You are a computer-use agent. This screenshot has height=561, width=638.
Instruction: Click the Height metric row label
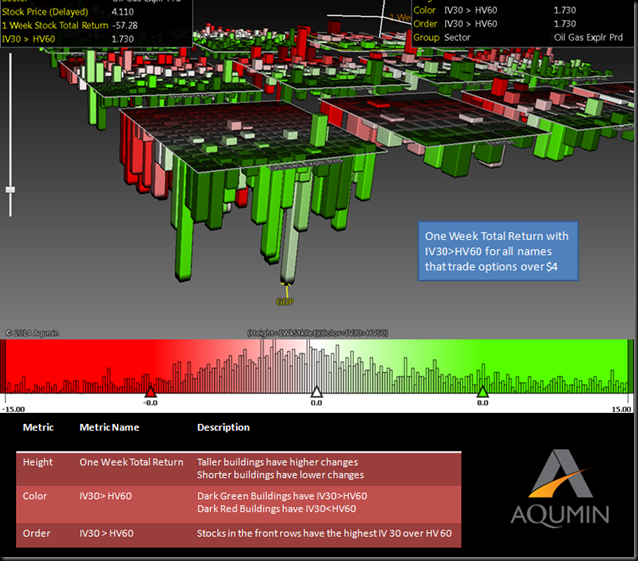click(x=37, y=462)
